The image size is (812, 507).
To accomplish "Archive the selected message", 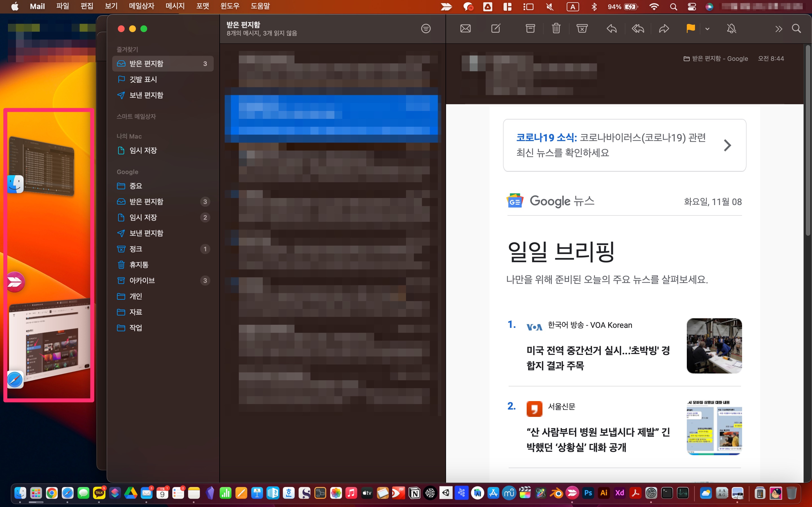I will tap(530, 29).
